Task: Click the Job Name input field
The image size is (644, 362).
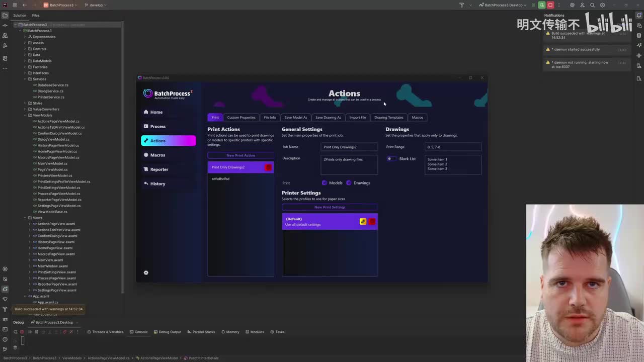Action: point(349,147)
